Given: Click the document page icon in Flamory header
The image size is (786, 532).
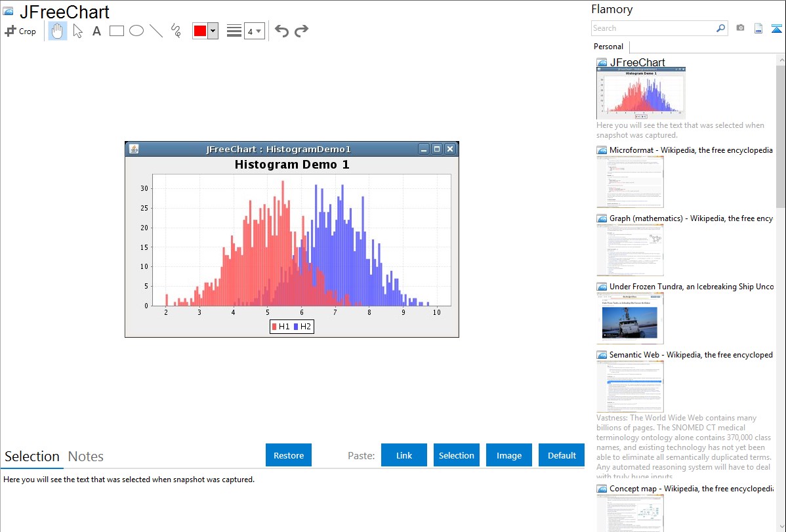Looking at the screenshot, I should (758, 28).
